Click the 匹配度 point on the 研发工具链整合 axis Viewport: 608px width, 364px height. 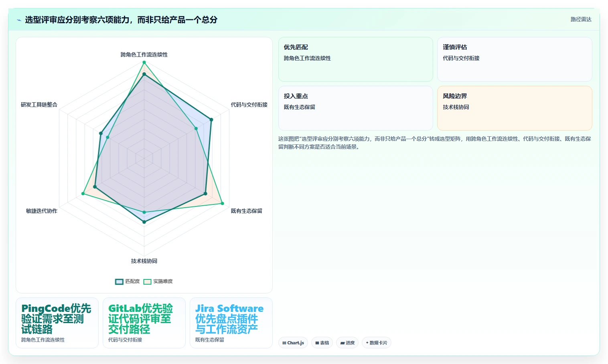coord(101,133)
